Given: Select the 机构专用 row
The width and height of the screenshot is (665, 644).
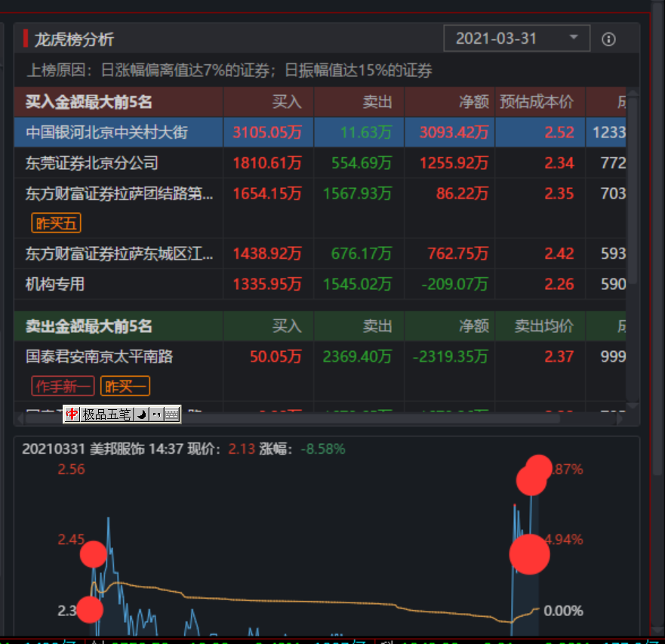Looking at the screenshot, I should [320, 284].
